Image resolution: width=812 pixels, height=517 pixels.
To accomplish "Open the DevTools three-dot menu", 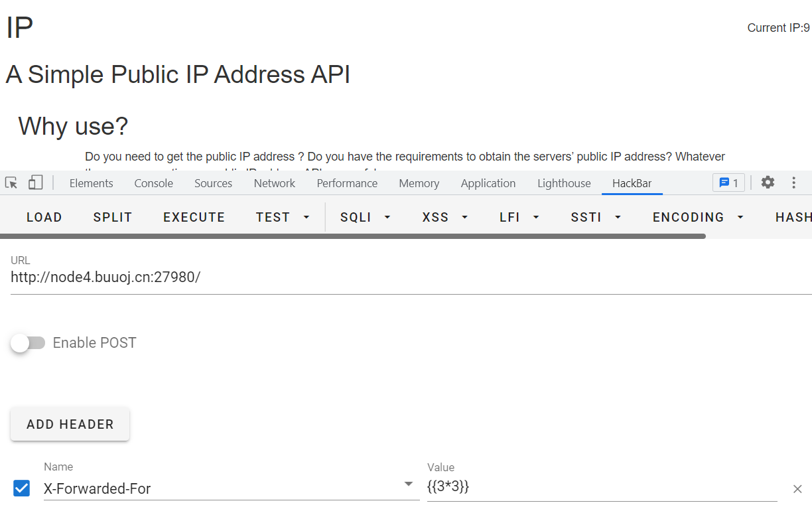I will (x=793, y=183).
